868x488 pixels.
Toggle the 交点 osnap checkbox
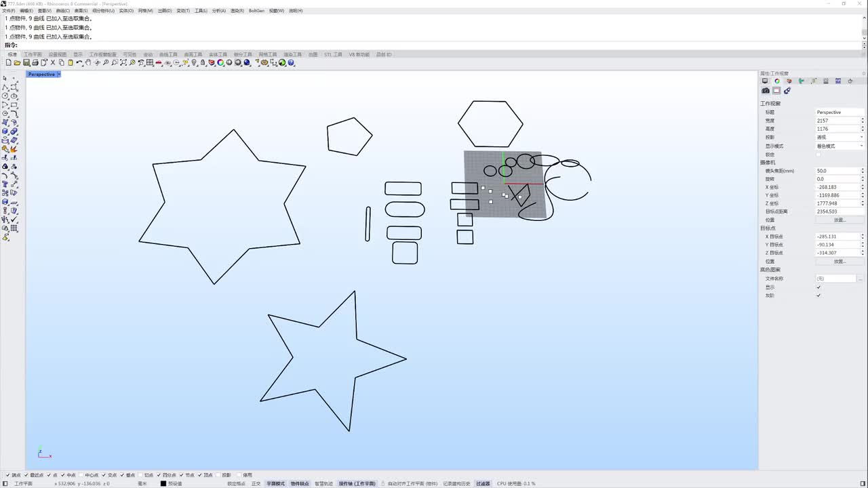click(105, 475)
